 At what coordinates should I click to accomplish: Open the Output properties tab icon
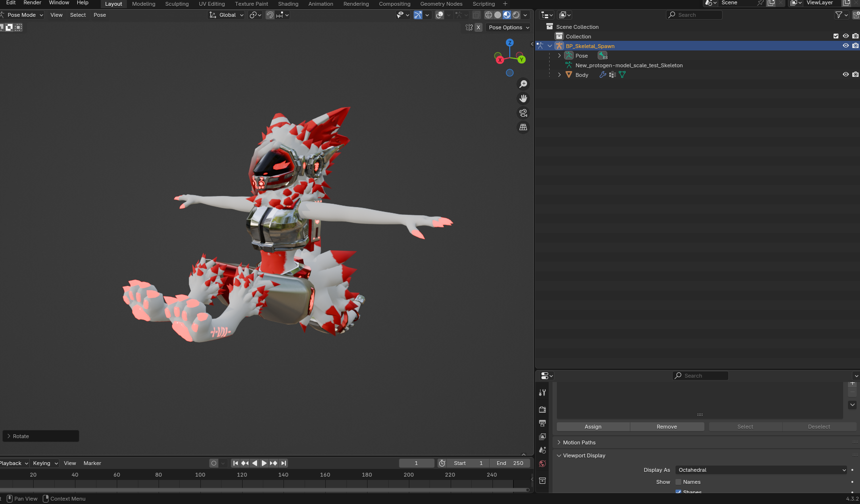click(x=542, y=423)
